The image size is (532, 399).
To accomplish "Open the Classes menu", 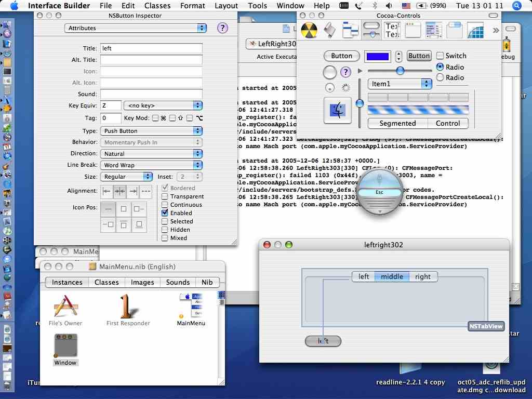I will [x=157, y=6].
